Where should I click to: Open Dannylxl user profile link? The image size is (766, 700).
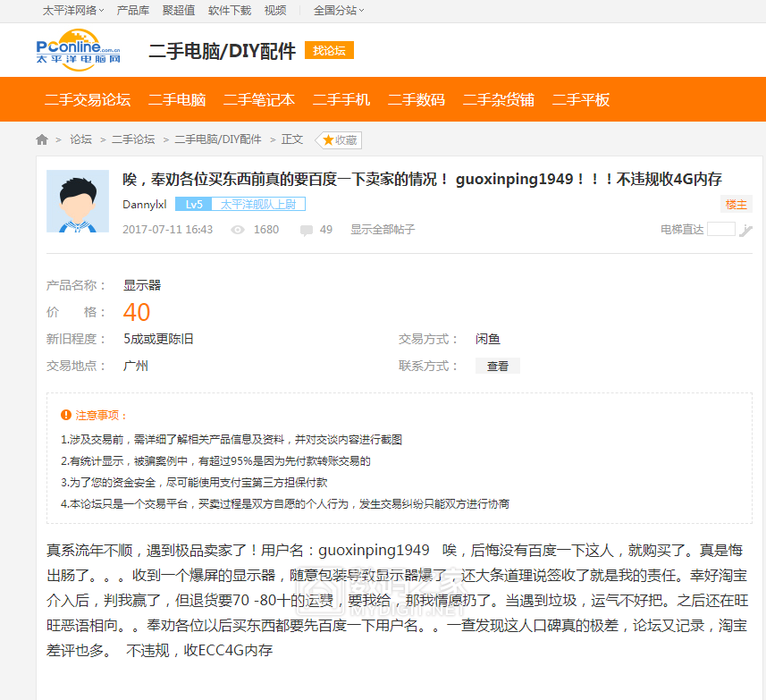pyautogui.click(x=145, y=204)
